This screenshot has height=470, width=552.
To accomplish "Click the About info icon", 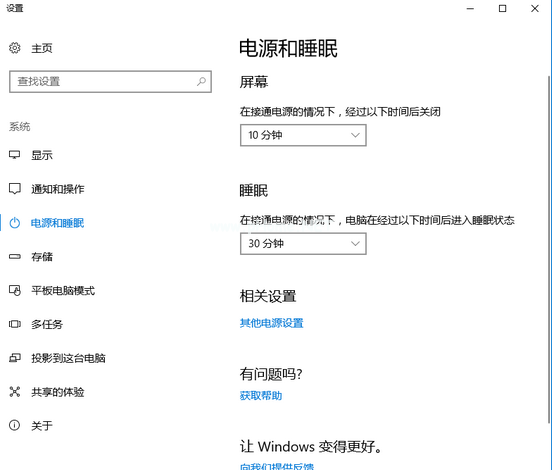I will coord(14,425).
